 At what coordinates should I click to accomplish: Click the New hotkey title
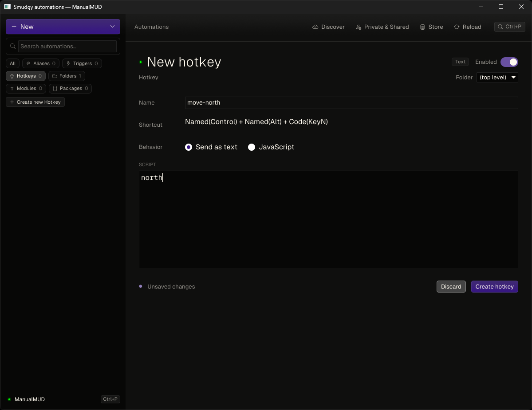click(184, 62)
